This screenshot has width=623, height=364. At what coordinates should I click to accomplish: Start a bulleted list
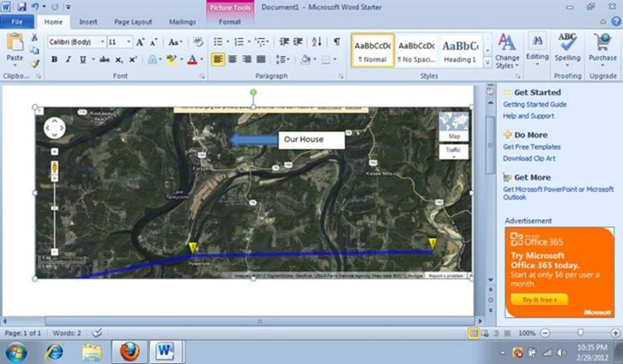[218, 42]
